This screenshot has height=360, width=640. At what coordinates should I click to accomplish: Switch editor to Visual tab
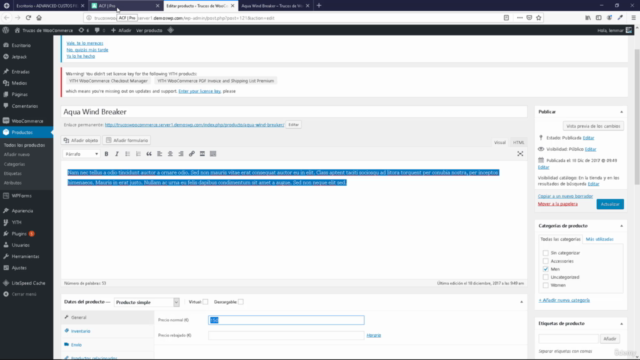click(x=500, y=142)
